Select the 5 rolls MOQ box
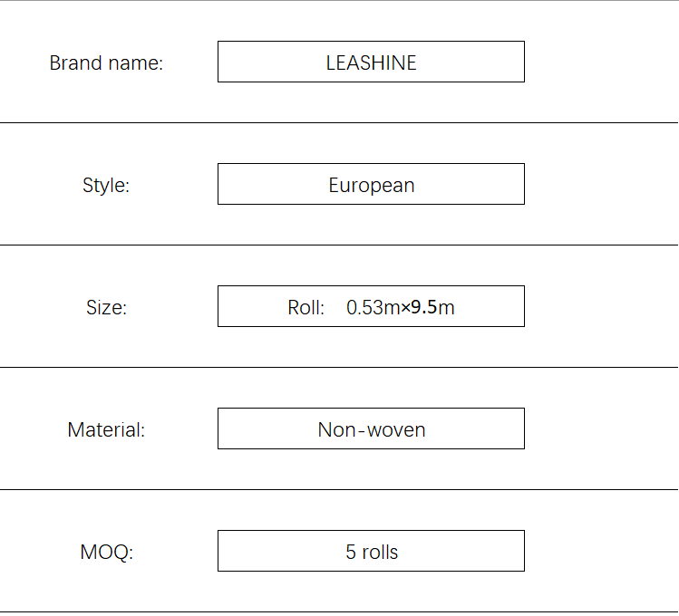The image size is (679, 616). tap(371, 551)
